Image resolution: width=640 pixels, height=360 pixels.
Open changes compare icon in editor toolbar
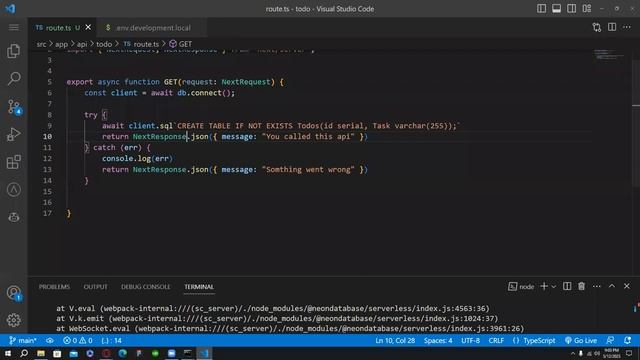tap(597, 27)
